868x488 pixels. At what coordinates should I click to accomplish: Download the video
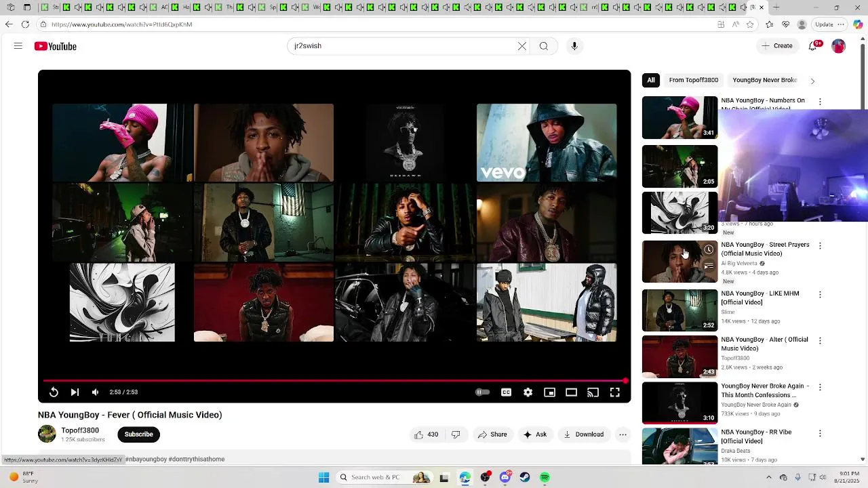584,434
